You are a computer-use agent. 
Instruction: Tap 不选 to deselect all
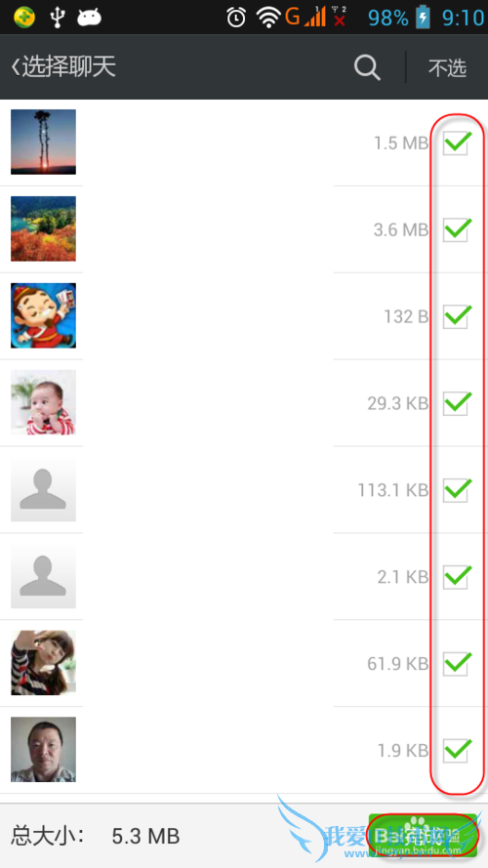point(448,67)
